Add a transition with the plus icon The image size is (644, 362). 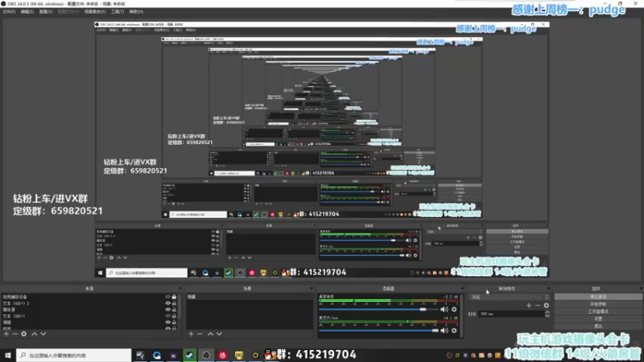[529, 306]
